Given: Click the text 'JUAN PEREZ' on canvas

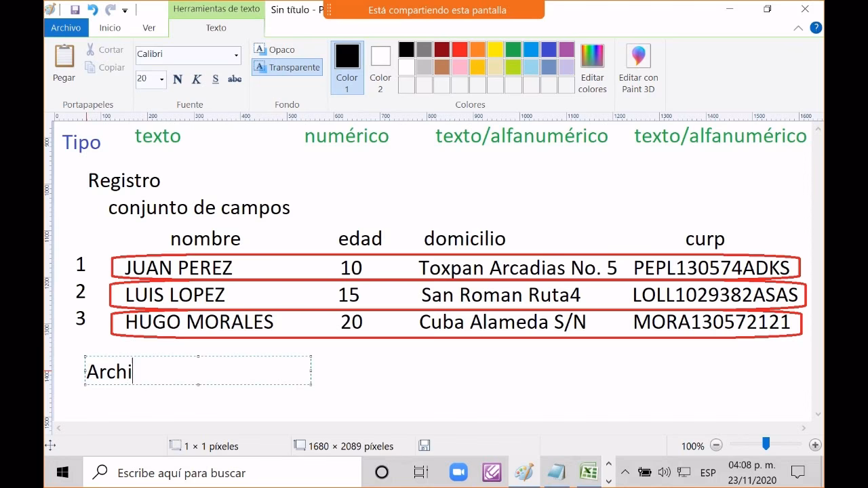Looking at the screenshot, I should pyautogui.click(x=178, y=268).
